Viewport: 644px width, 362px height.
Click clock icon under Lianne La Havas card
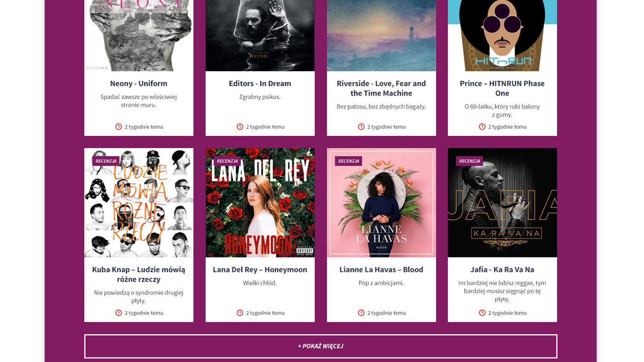[x=361, y=313]
